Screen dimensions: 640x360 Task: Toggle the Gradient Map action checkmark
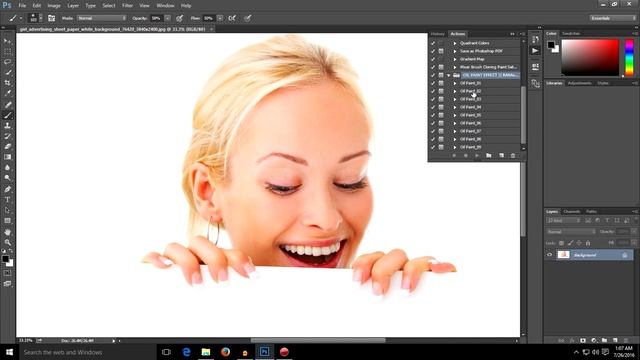pyautogui.click(x=433, y=59)
